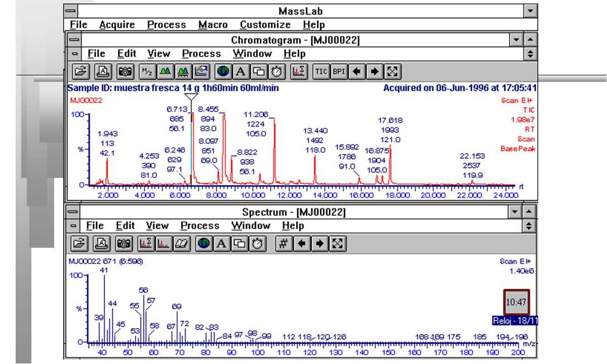Open Spectrum document control menu box

click(74, 225)
